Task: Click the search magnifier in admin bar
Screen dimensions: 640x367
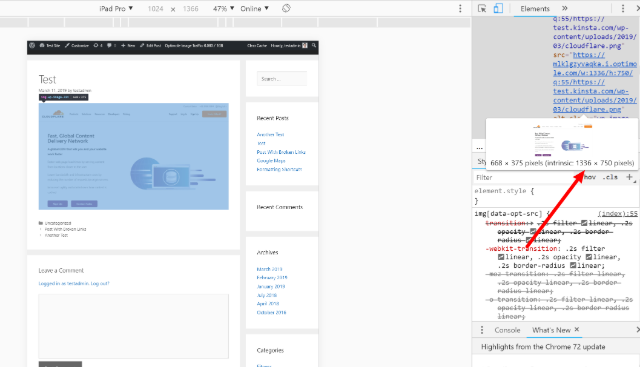Action: pos(314,45)
